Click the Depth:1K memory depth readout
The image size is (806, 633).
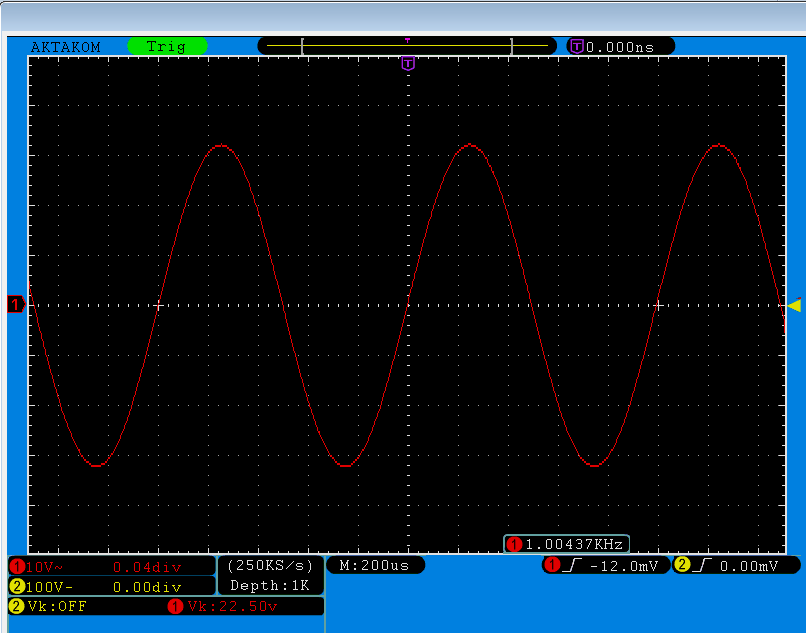271,585
